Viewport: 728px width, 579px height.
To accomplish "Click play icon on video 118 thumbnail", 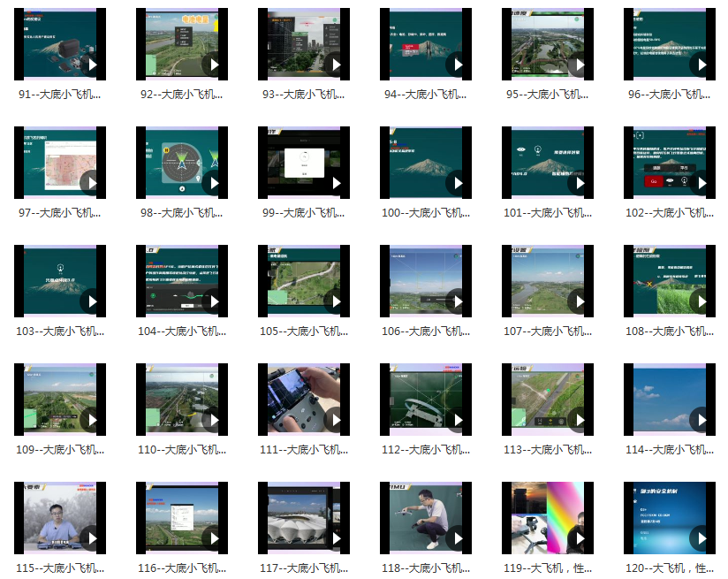I will coord(457,538).
